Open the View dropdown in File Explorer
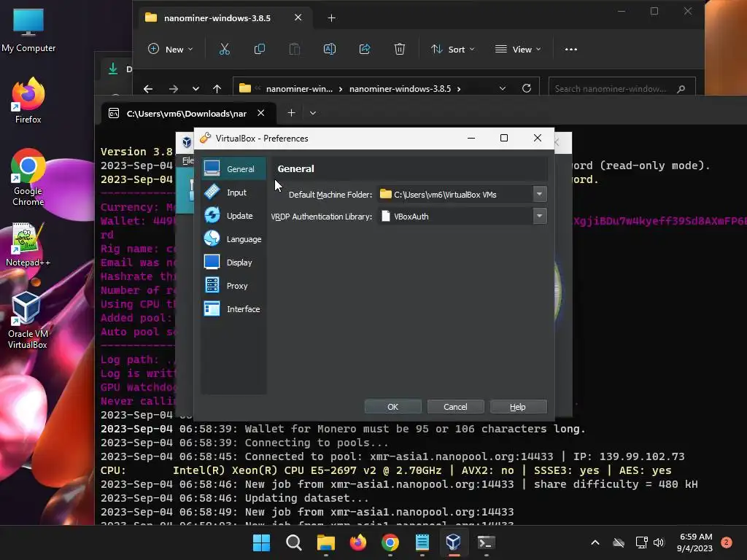The height and width of the screenshot is (560, 747). tap(518, 49)
